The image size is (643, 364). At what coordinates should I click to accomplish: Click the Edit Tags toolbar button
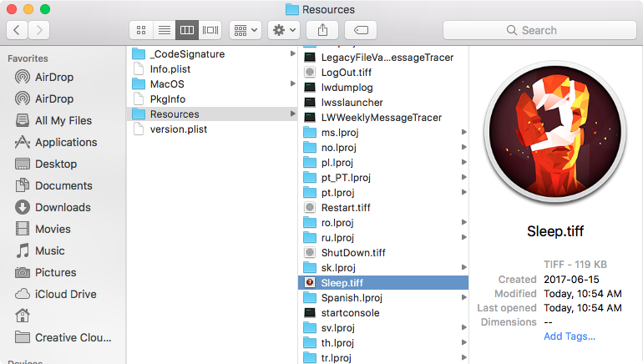pos(361,30)
